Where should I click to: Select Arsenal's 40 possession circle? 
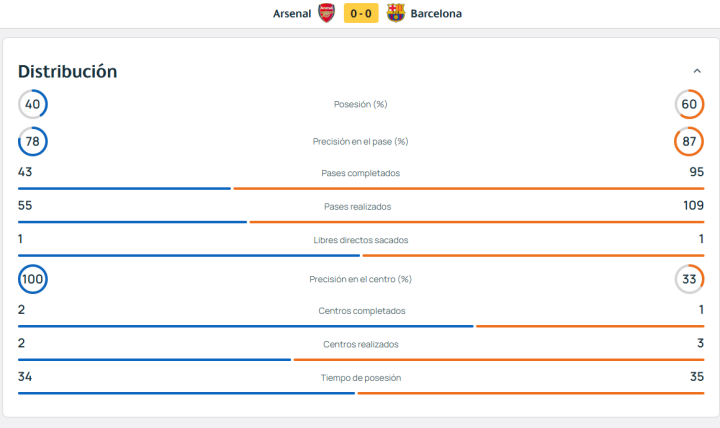[33, 104]
